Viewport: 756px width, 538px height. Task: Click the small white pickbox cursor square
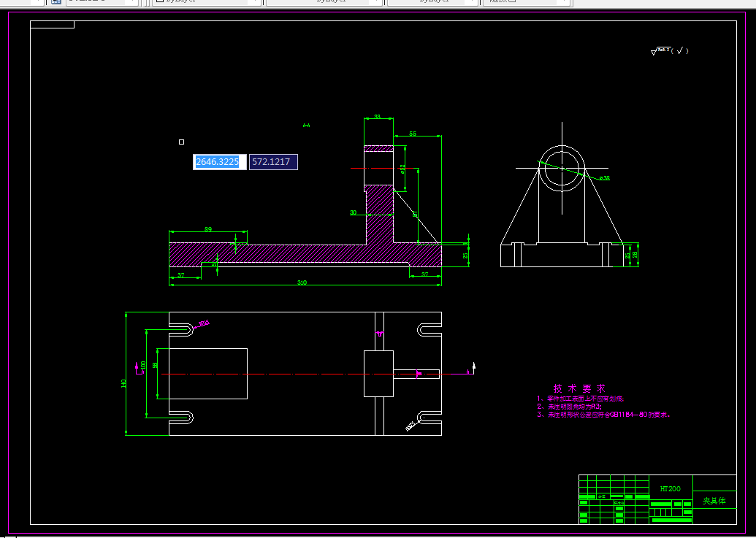(181, 142)
